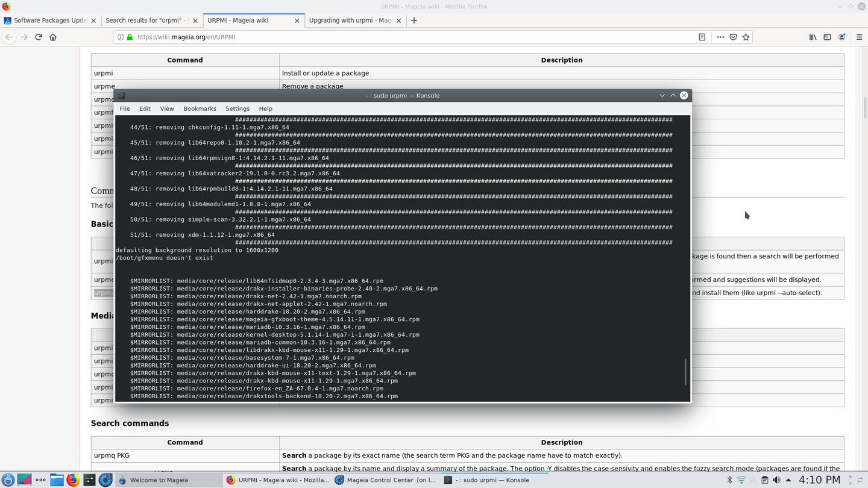Click the green padlock in address bar
The height and width of the screenshot is (488, 868).
tap(130, 37)
